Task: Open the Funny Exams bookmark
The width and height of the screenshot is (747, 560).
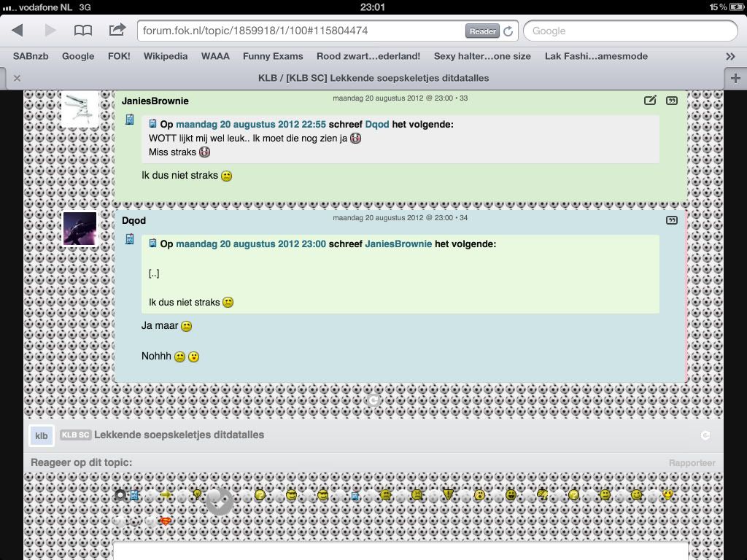Action: [273, 56]
